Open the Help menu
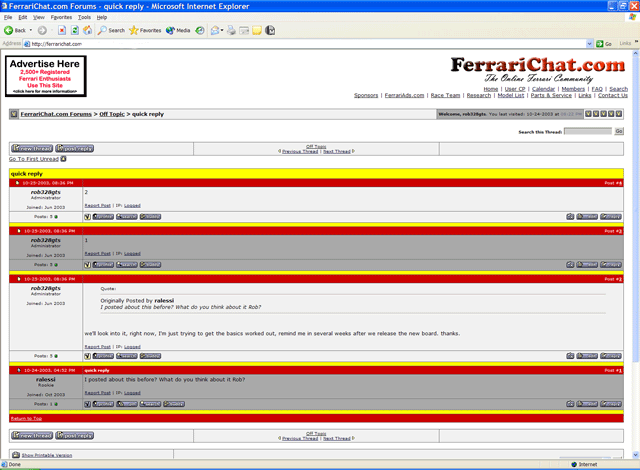640x470 pixels. (102, 17)
